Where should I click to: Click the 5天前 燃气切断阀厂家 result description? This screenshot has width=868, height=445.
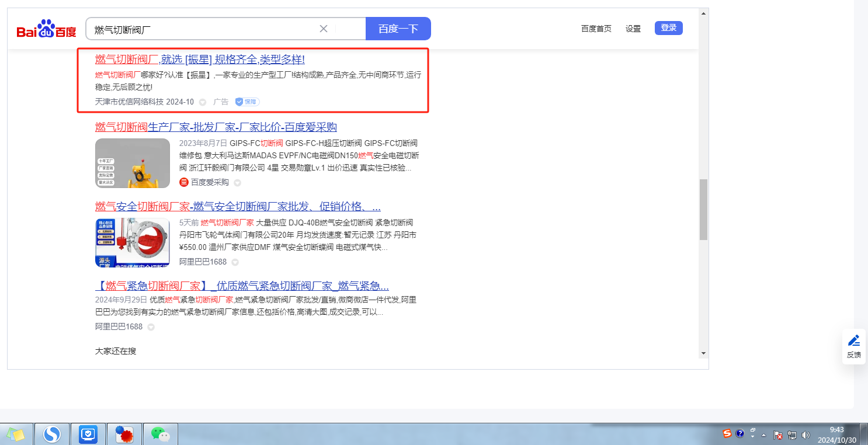click(298, 235)
